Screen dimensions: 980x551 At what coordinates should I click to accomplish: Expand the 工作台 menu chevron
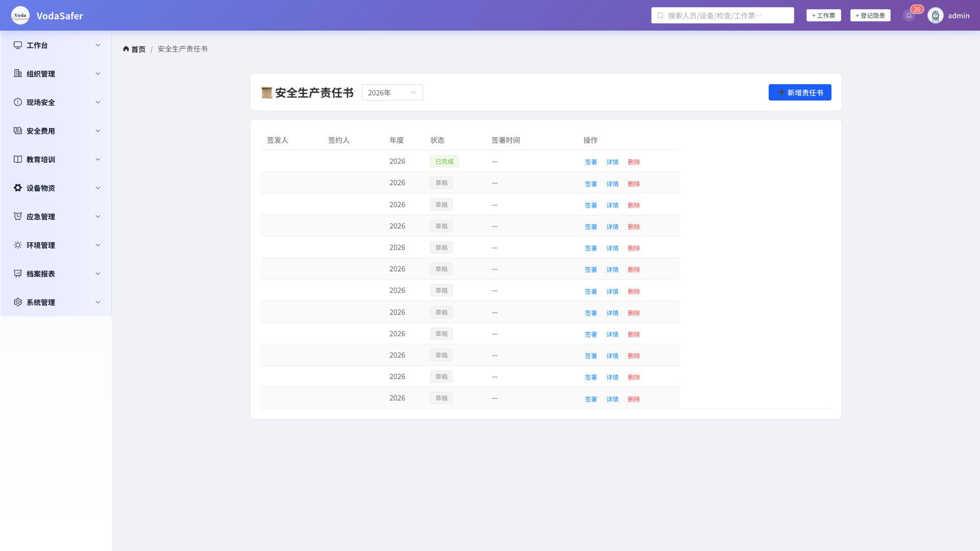pyautogui.click(x=98, y=45)
